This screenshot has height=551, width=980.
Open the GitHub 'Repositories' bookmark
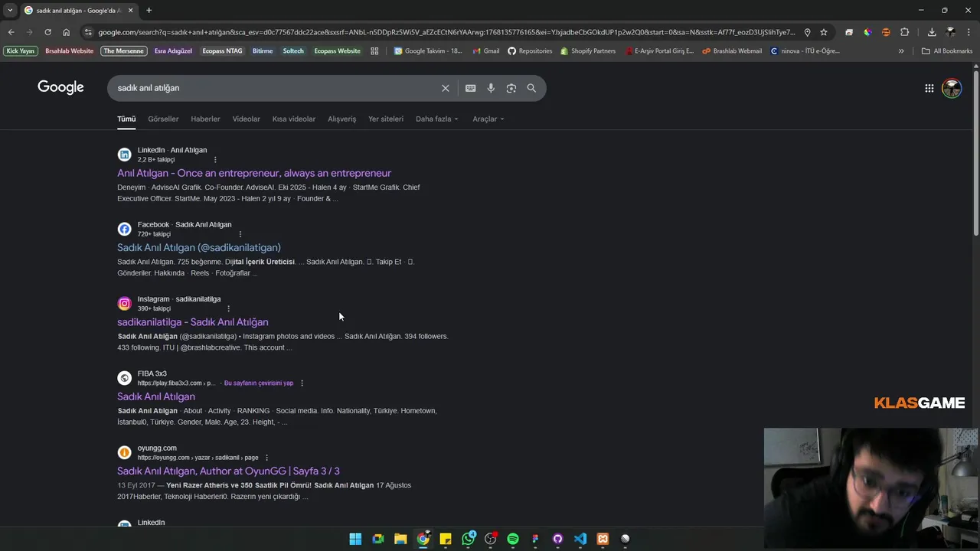[x=530, y=51]
